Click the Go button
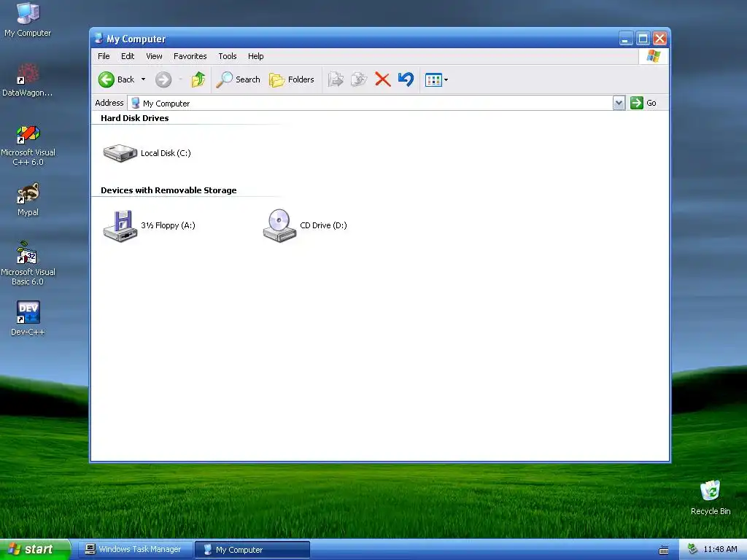The image size is (747, 560). (643, 103)
